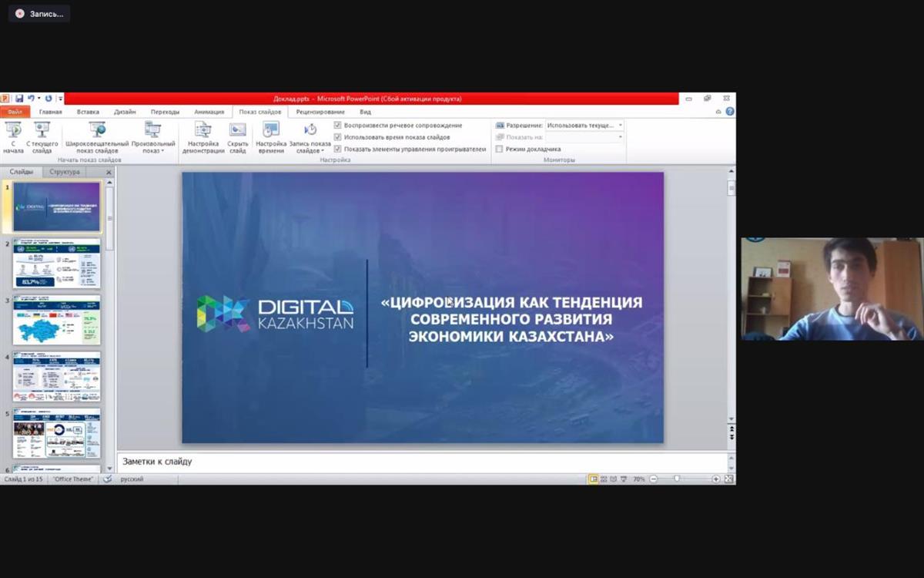Open the Разрешение resolution dropdown
Image resolution: width=924 pixels, height=578 pixels.
click(584, 125)
